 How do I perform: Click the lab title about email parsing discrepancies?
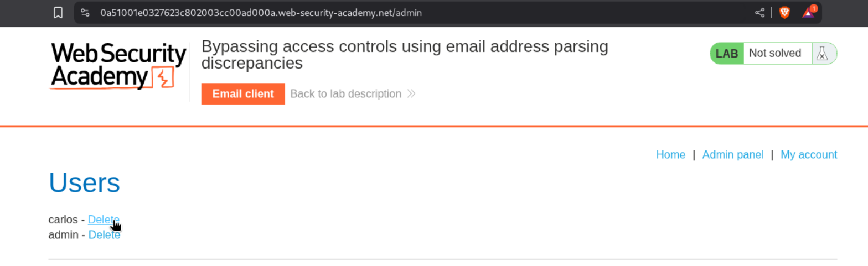click(x=404, y=55)
